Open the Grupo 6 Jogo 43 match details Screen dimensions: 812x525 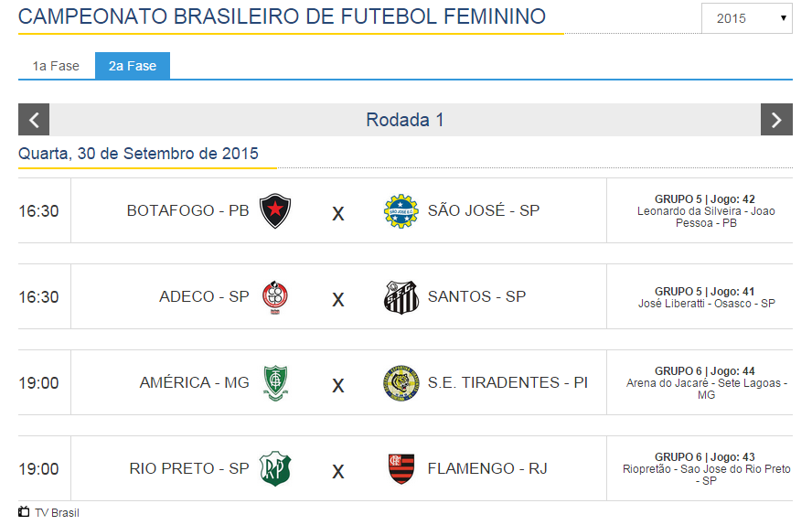[705, 457]
